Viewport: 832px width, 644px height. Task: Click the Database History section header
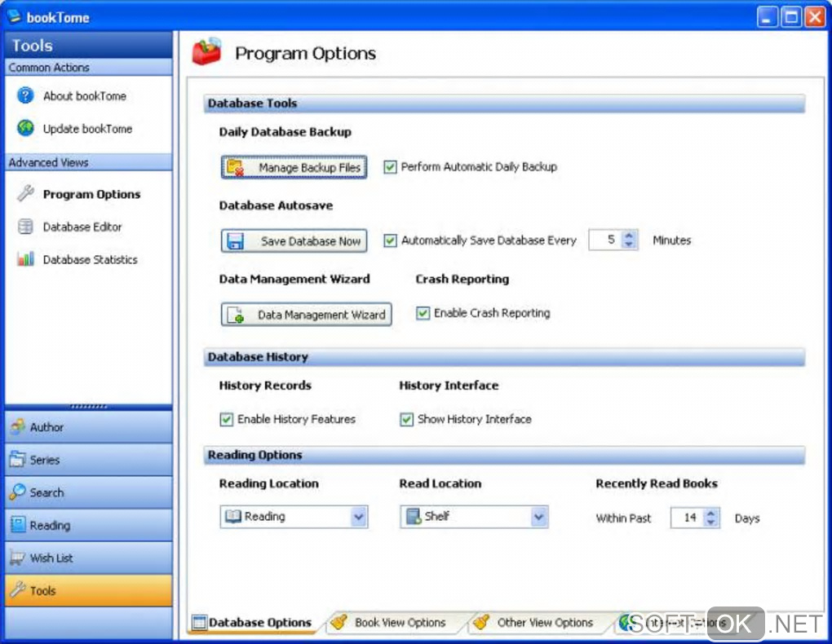504,357
